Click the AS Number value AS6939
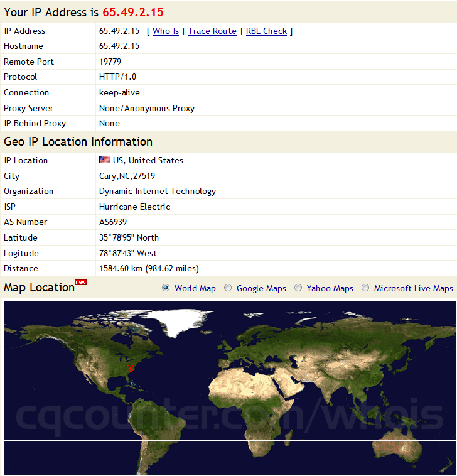The height and width of the screenshot is (476, 457). pos(112,222)
